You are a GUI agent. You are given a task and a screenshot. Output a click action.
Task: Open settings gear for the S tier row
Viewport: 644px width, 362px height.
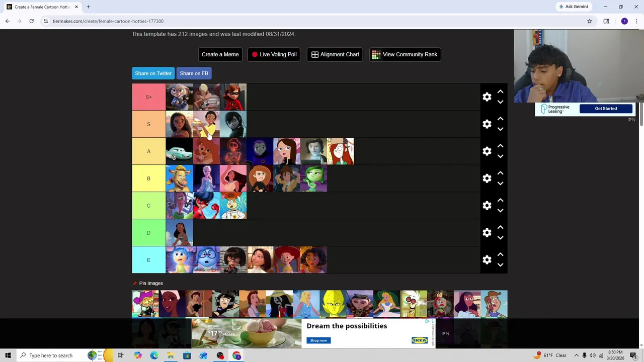487,124
